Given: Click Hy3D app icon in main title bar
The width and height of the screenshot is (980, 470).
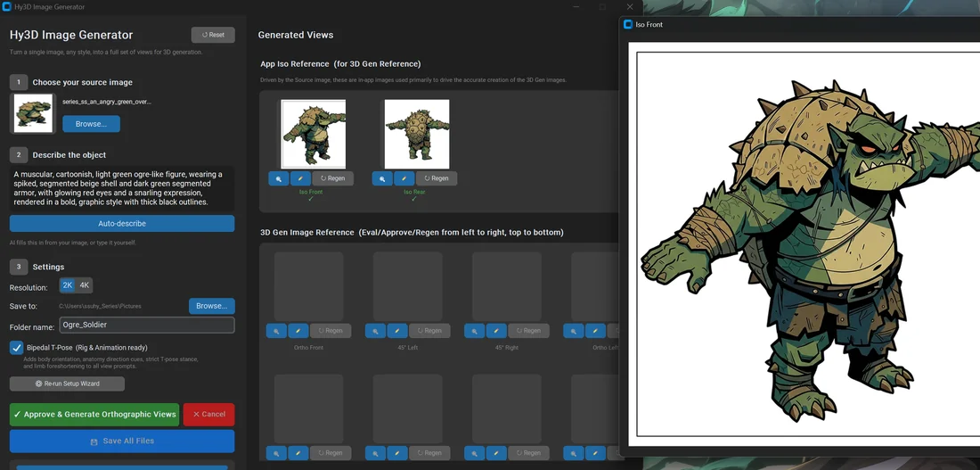Looking at the screenshot, I should coord(7,7).
